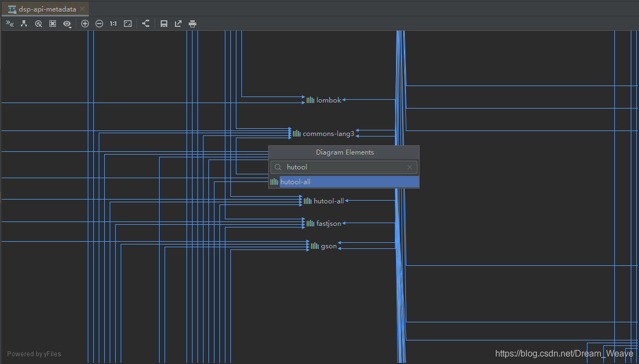The height and width of the screenshot is (364, 639).
Task: Clear the Diagram Elements search text
Action: click(410, 167)
